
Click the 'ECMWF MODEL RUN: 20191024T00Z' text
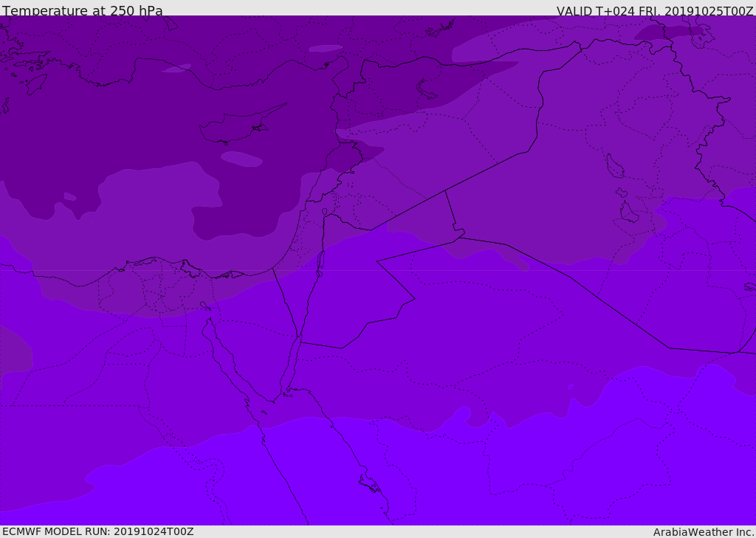pos(98,531)
